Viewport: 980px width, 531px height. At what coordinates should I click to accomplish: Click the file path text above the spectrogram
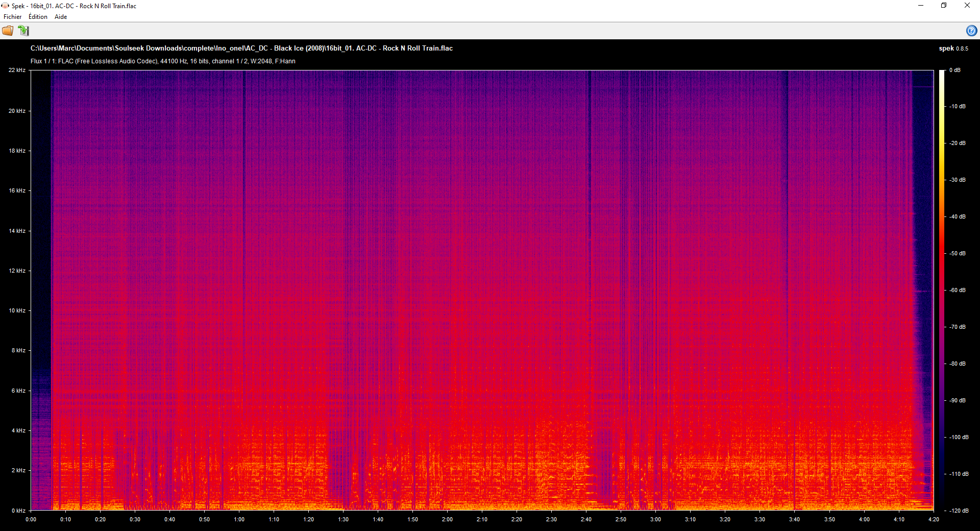pos(241,49)
